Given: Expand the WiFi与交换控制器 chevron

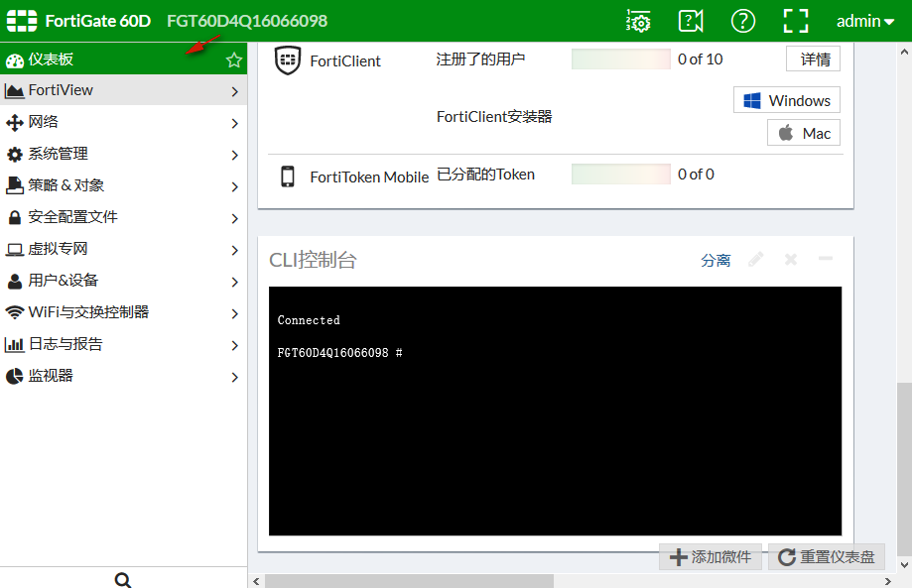Looking at the screenshot, I should pos(234,313).
